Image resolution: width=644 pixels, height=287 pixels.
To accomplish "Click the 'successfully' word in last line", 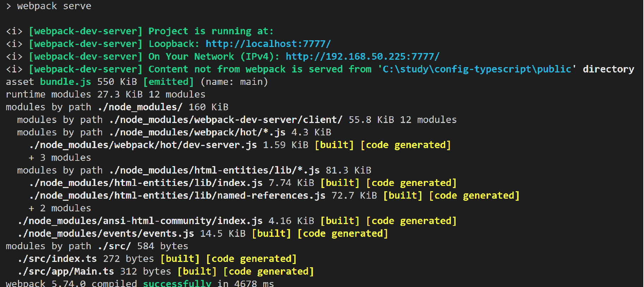I will coord(177,283).
